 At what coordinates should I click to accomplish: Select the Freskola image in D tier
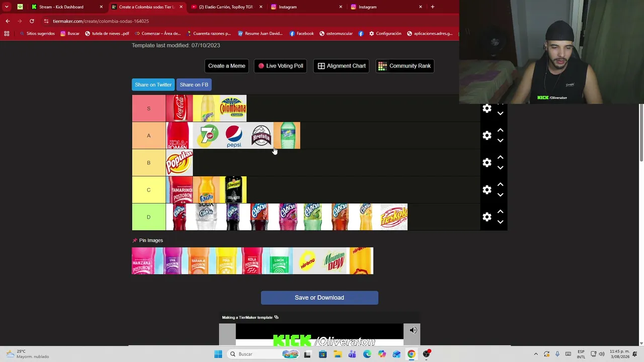click(x=394, y=217)
